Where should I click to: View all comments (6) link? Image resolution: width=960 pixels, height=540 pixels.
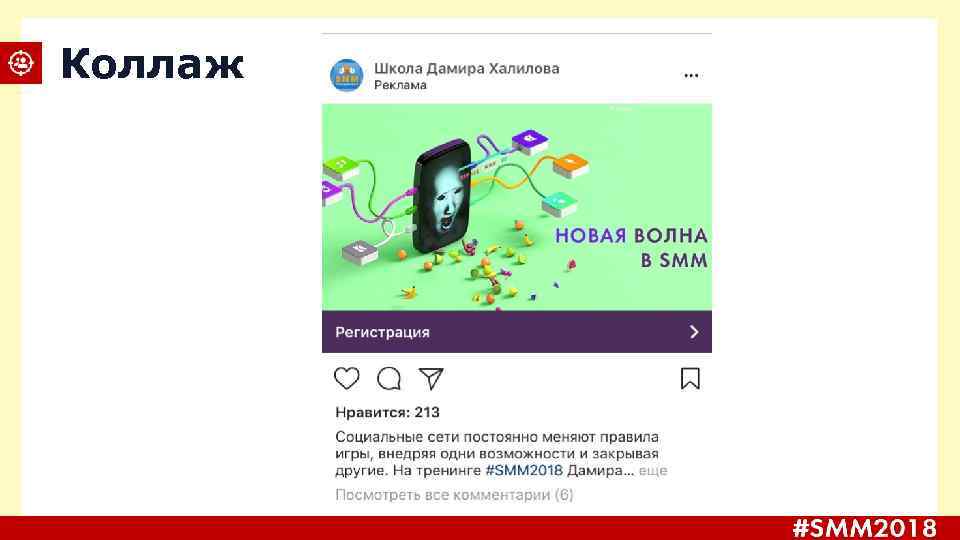[x=454, y=495]
